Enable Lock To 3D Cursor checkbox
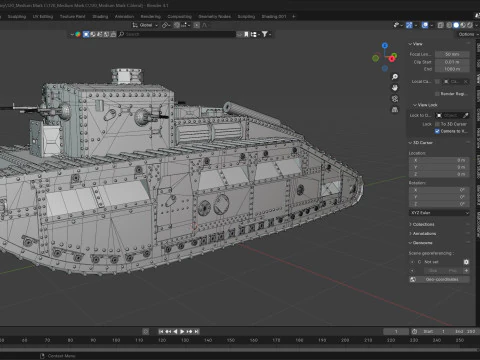Screen dimensions: 480x360 coord(437,124)
